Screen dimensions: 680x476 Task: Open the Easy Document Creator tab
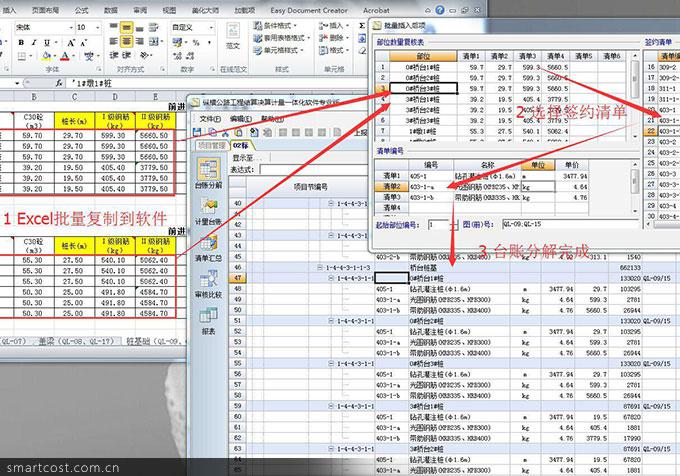[x=309, y=10]
